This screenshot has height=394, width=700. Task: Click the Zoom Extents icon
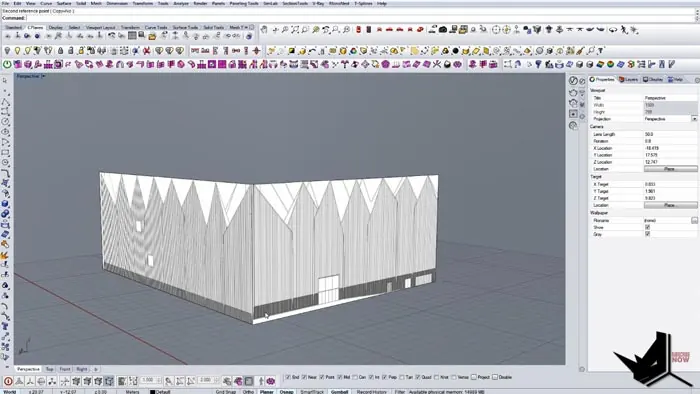point(295,30)
